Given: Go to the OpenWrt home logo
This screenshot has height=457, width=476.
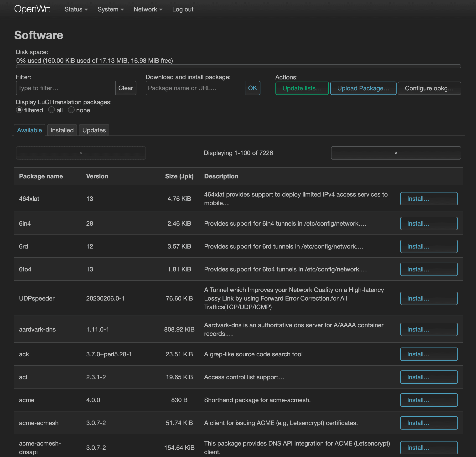Looking at the screenshot, I should tap(32, 9).
